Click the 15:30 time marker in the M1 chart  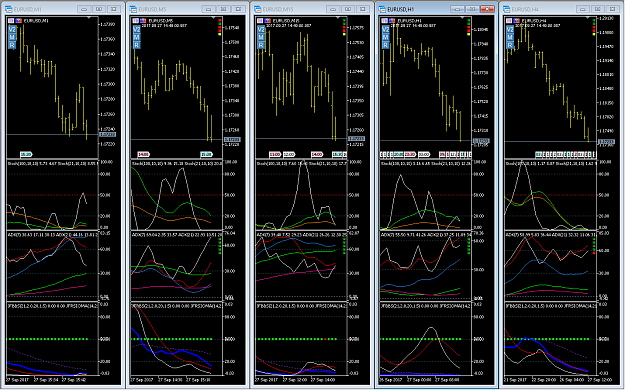(26, 154)
